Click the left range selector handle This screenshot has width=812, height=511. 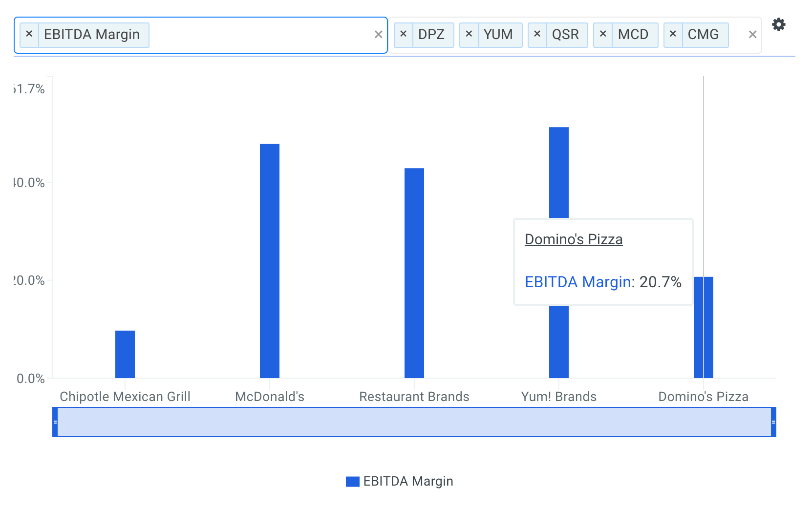[x=55, y=422]
